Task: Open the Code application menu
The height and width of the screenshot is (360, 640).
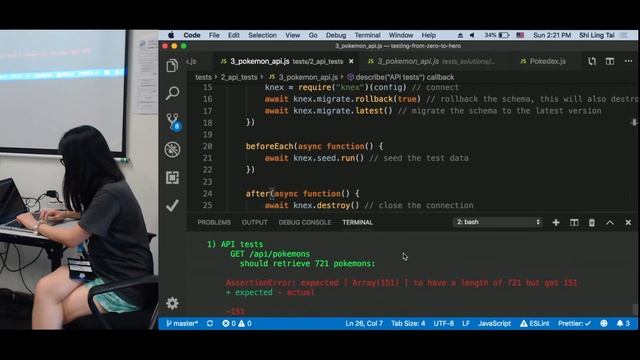Action: click(192, 35)
